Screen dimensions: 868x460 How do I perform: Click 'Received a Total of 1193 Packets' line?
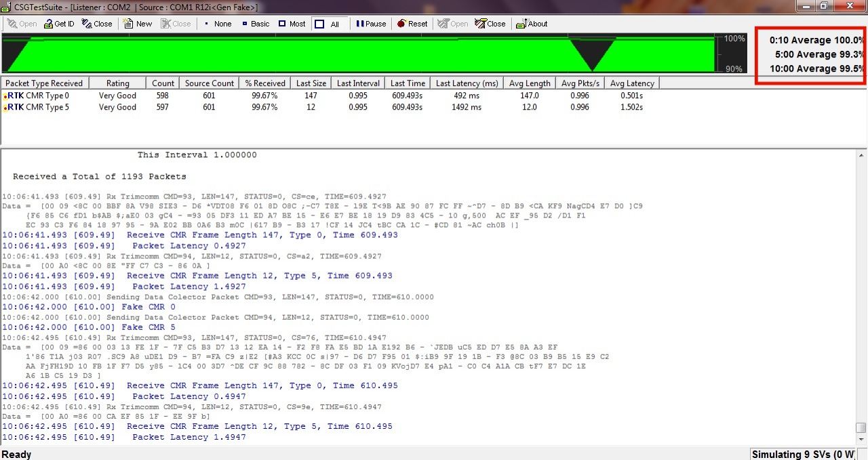(x=99, y=177)
